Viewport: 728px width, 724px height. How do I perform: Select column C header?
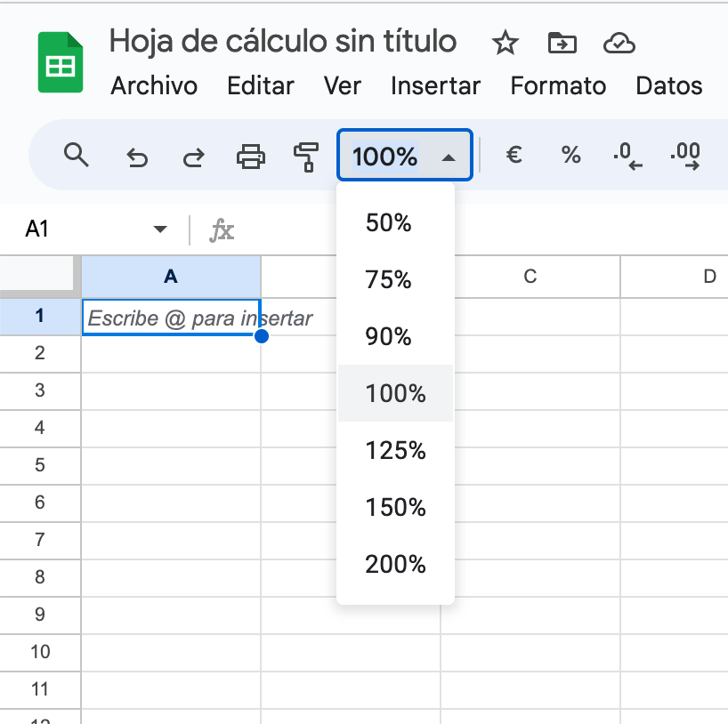click(x=530, y=277)
